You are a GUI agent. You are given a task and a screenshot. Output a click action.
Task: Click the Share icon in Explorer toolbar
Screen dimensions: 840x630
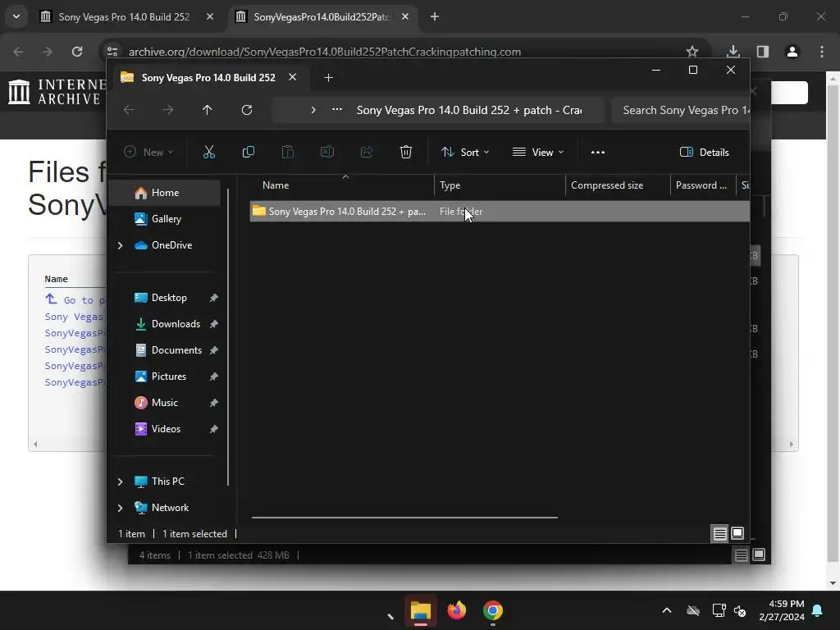[367, 152]
